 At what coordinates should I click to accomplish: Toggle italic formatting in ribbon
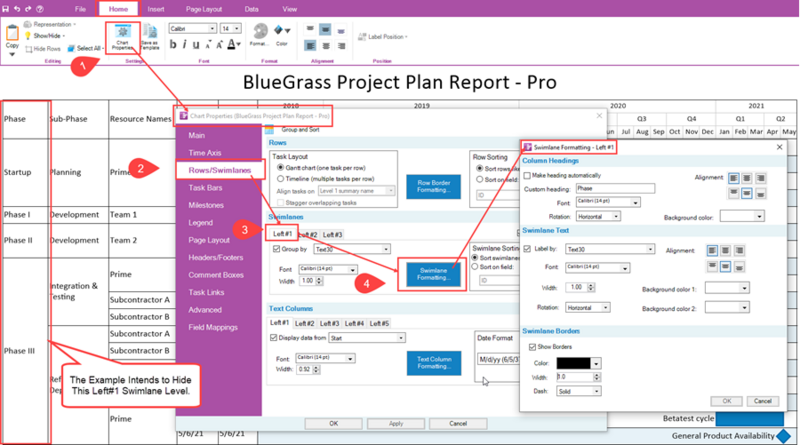[184, 45]
